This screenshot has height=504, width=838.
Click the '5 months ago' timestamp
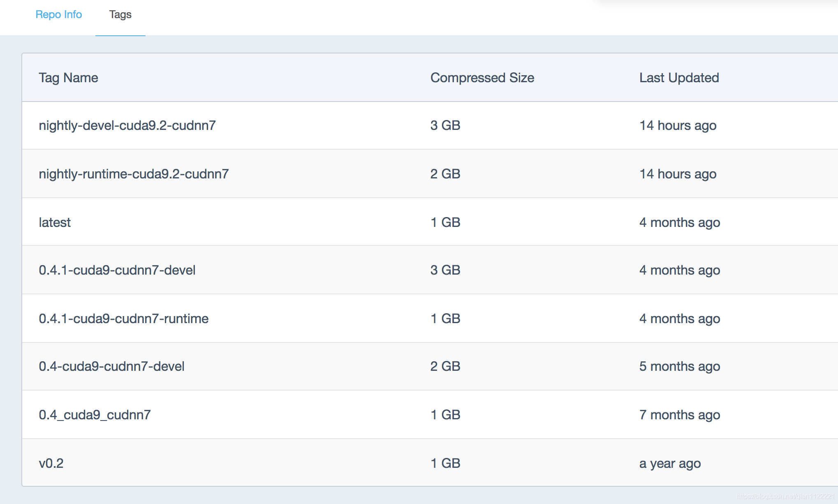pyautogui.click(x=679, y=366)
